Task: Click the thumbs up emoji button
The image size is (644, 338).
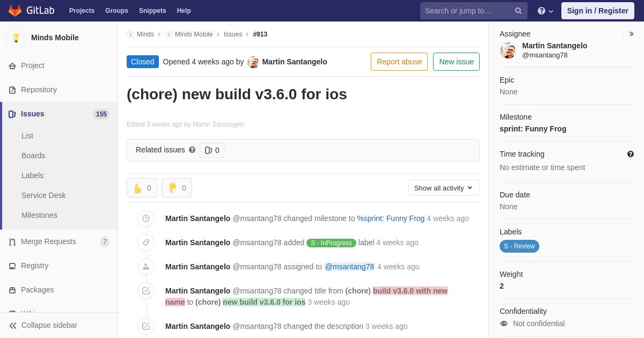Action: click(x=142, y=188)
